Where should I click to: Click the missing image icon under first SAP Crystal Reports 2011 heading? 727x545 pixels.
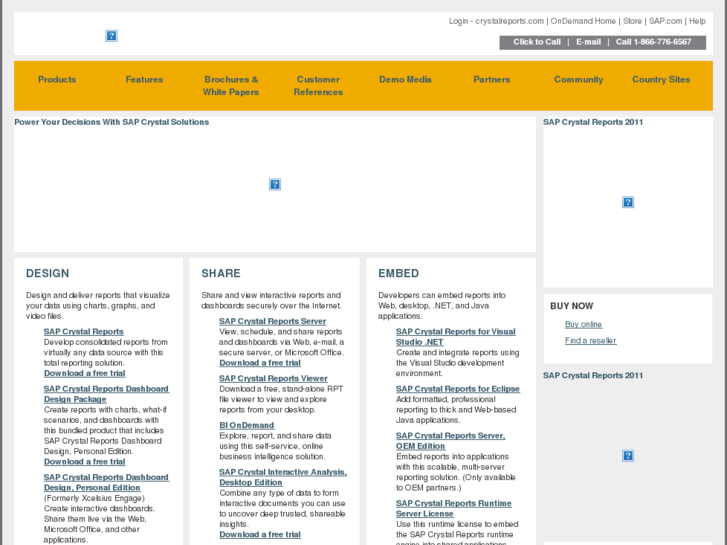point(628,202)
